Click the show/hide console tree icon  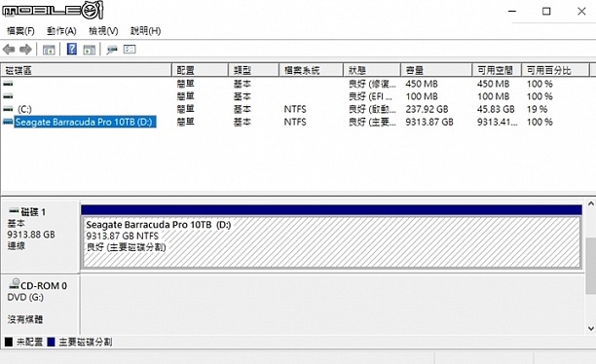coord(49,50)
